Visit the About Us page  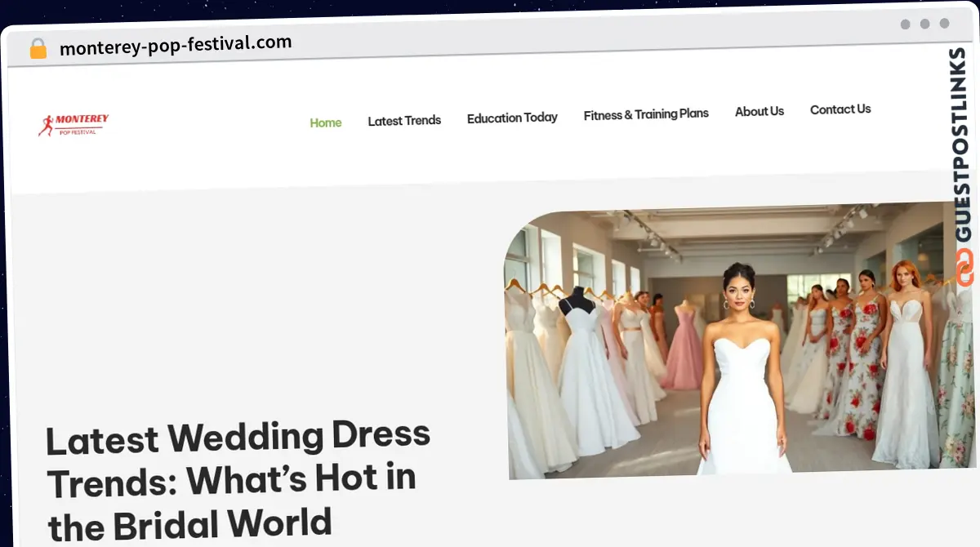coord(759,111)
